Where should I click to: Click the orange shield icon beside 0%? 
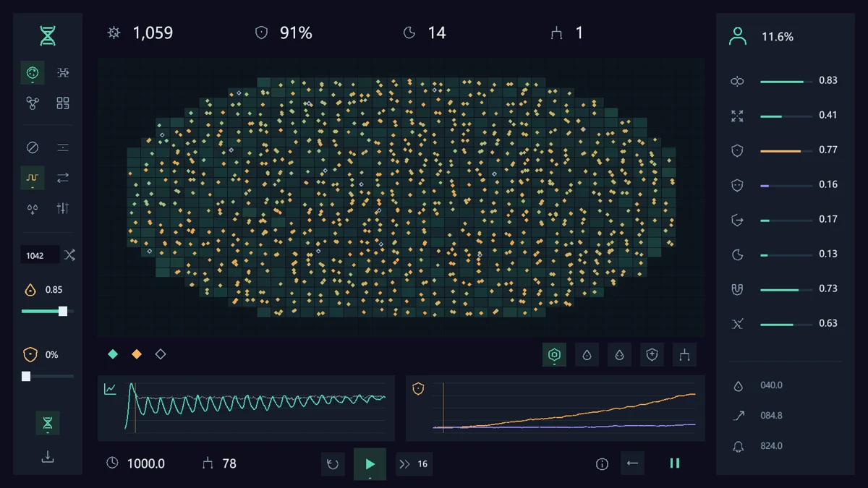[30, 355]
